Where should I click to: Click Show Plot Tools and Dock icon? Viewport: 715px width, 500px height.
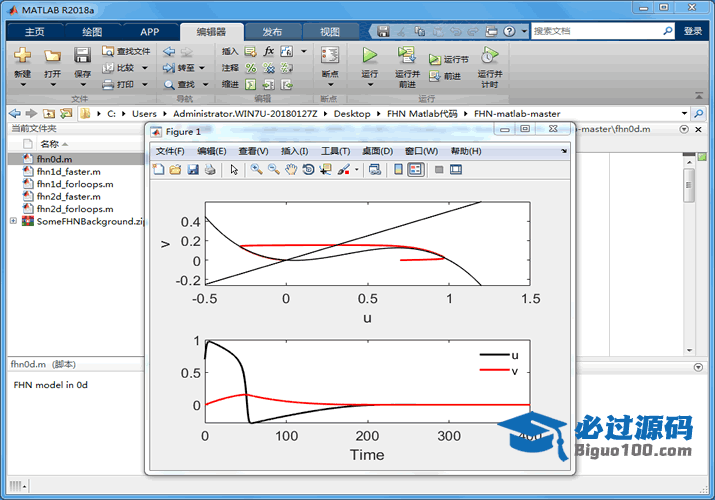[x=456, y=170]
